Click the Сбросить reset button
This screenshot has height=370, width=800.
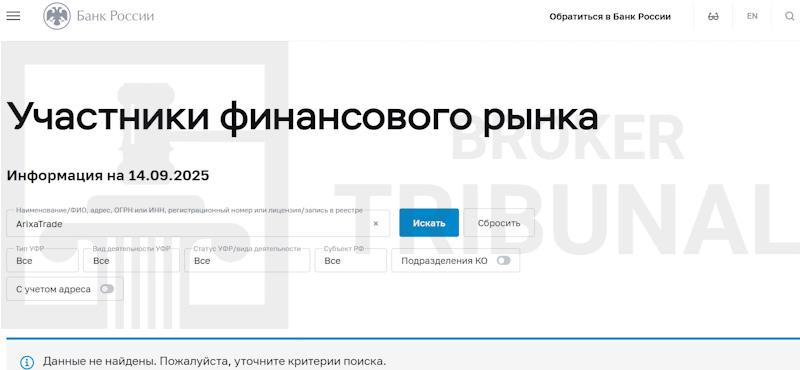499,223
